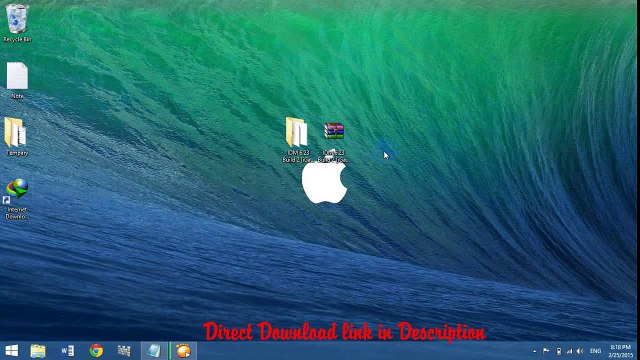Select the Tempary folder on desktop

(16, 136)
